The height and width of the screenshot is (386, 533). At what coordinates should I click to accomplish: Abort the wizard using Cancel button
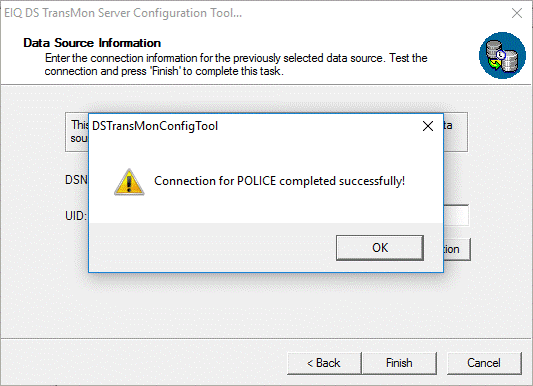[484, 363]
